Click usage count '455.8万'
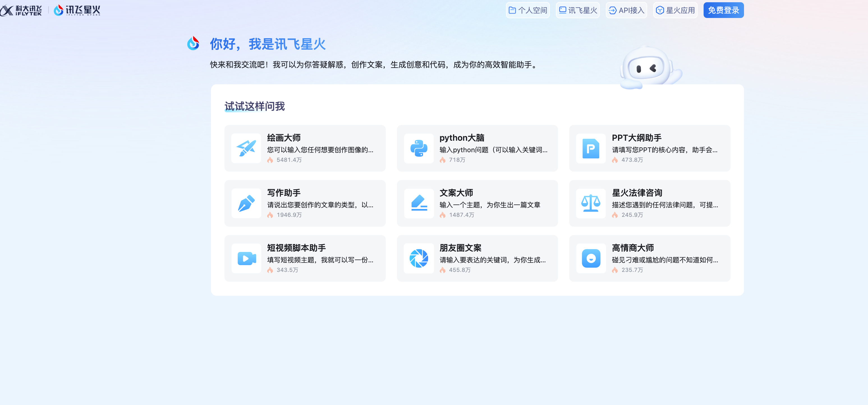 tap(460, 270)
